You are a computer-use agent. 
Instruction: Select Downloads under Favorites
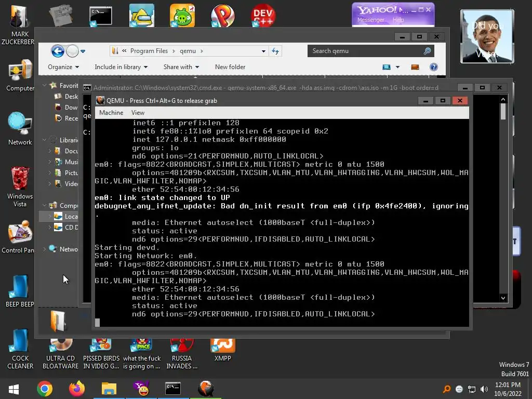(66, 107)
